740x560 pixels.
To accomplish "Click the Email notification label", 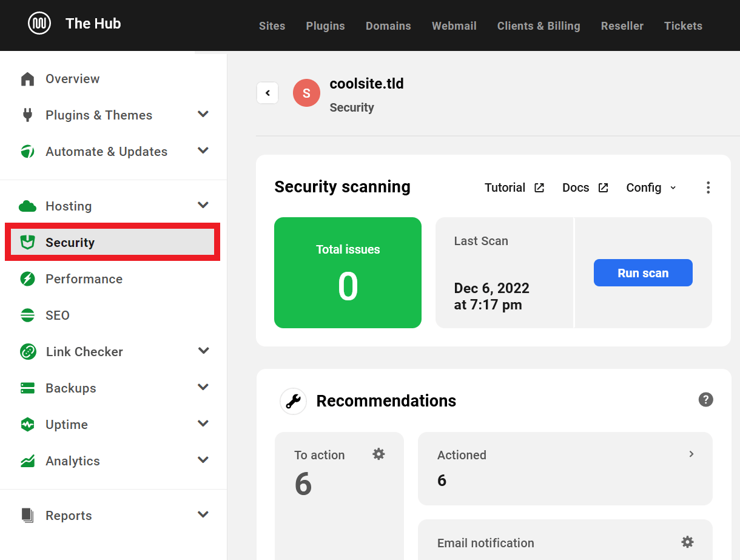I will pos(485,543).
